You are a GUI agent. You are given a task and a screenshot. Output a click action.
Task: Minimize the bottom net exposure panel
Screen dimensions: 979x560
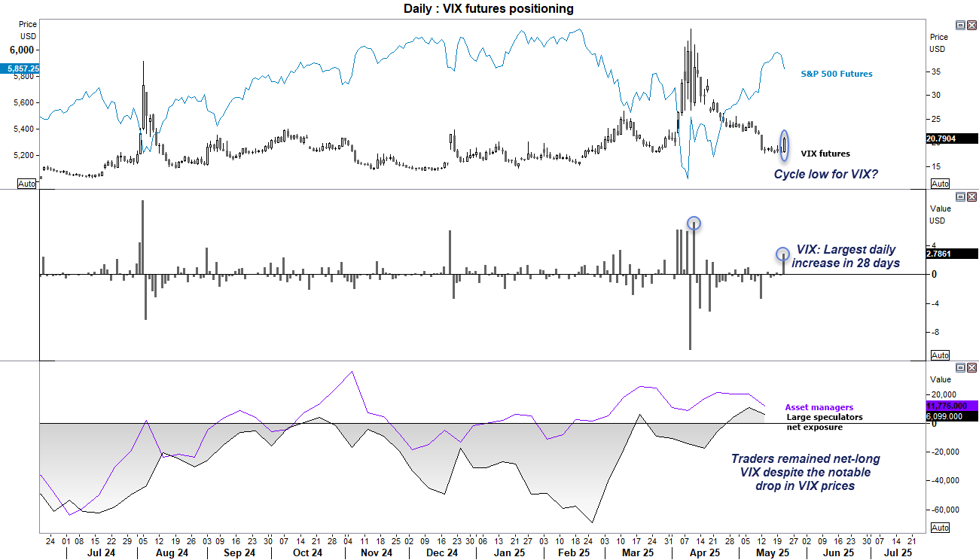960,369
